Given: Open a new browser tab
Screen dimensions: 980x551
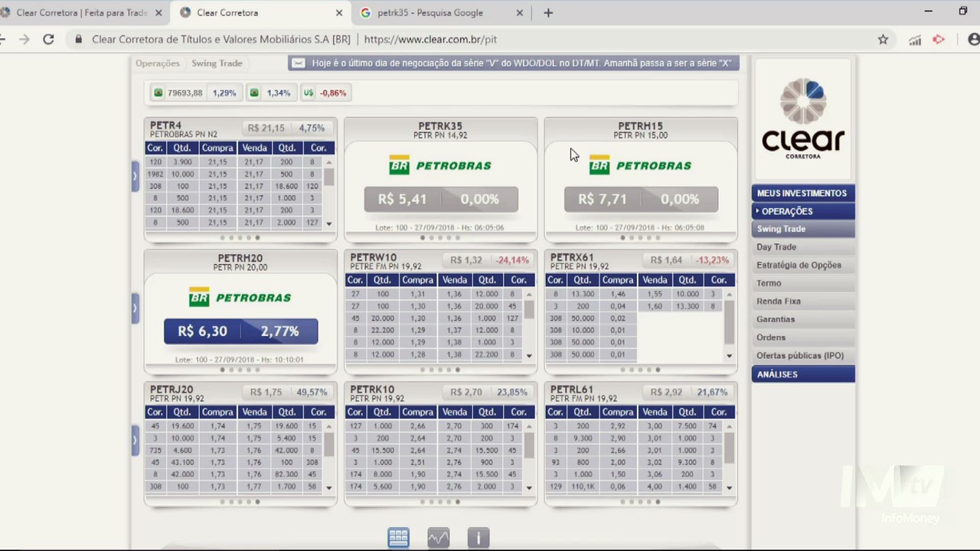Looking at the screenshot, I should 547,12.
